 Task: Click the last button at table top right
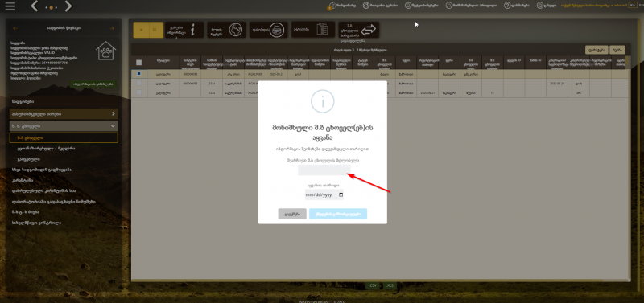coord(617,50)
